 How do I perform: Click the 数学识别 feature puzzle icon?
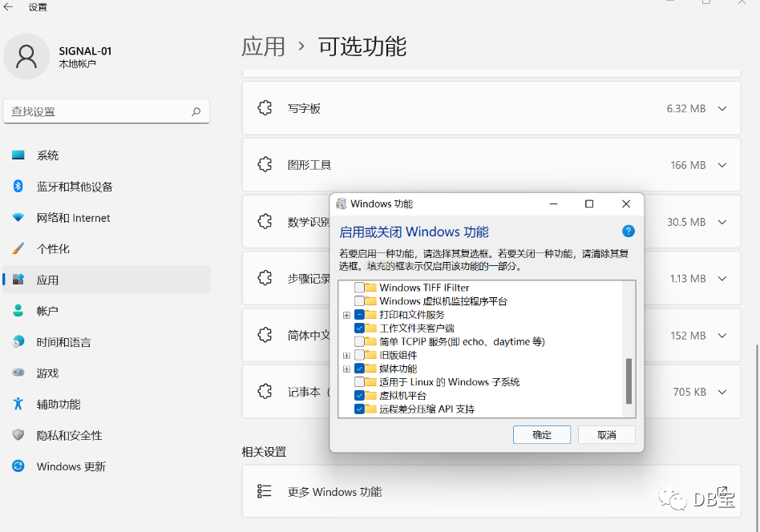pos(265,221)
